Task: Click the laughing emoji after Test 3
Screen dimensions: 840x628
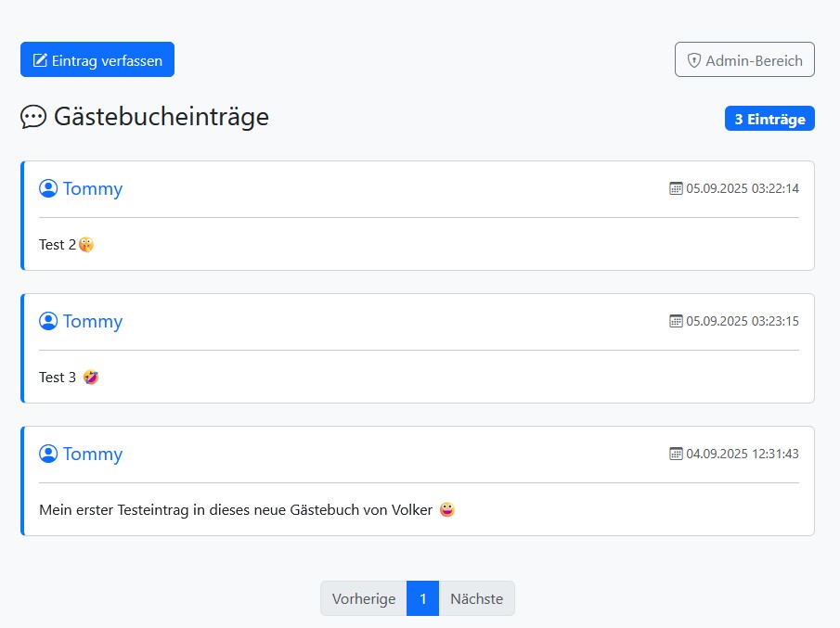Action: coord(91,378)
